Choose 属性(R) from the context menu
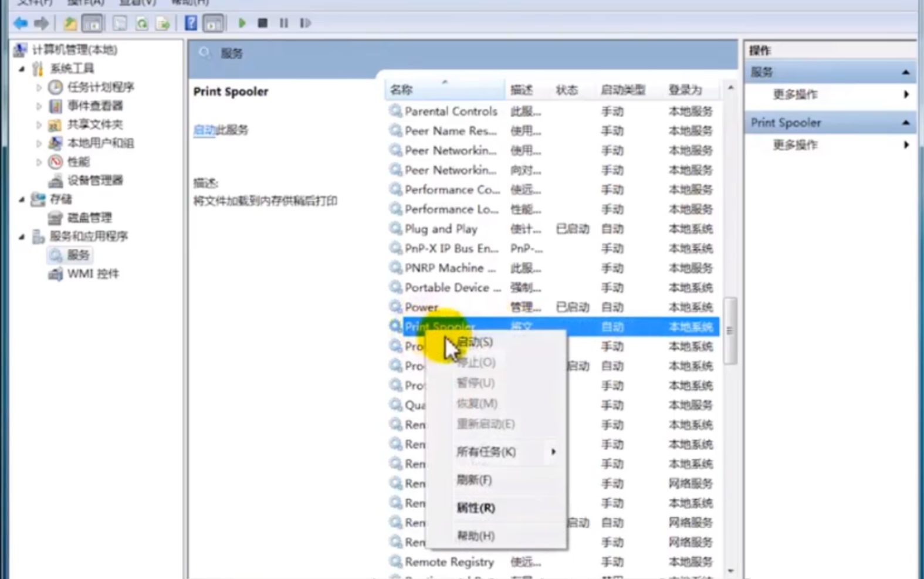The height and width of the screenshot is (579, 924). 476,508
